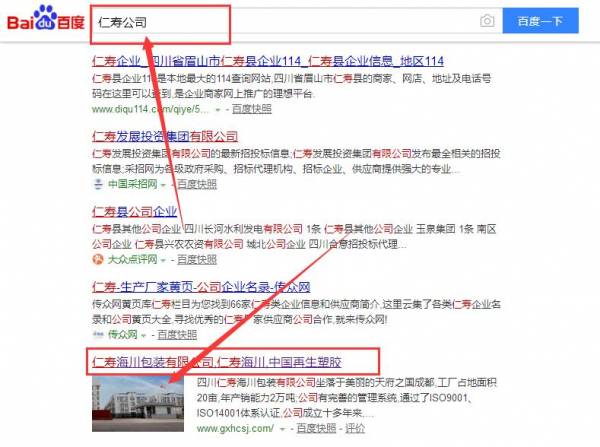
Task: Expand dropdown arrow after www.gxhcsj.com
Action: tap(282, 429)
